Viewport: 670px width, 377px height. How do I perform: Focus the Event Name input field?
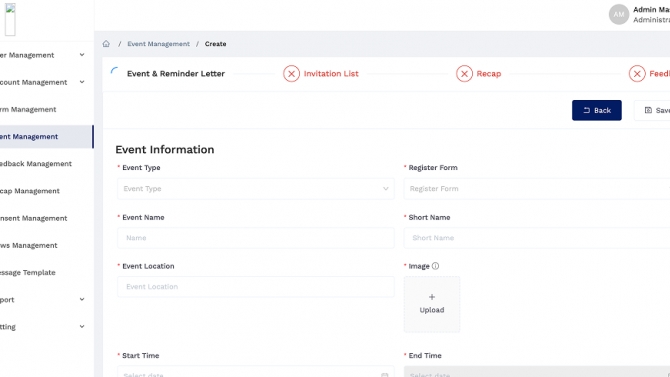[256, 238]
